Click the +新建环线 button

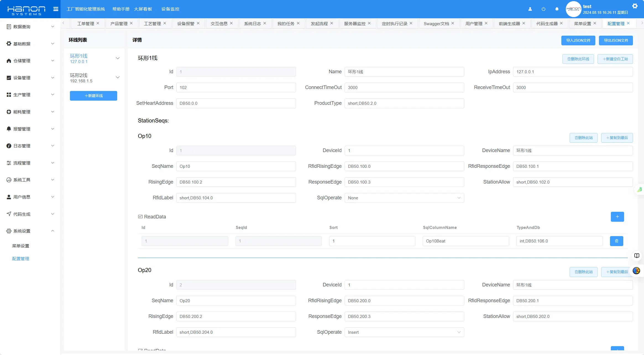point(93,96)
